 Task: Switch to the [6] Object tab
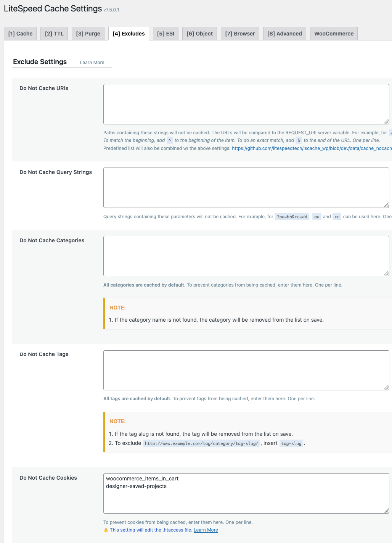pyautogui.click(x=199, y=34)
